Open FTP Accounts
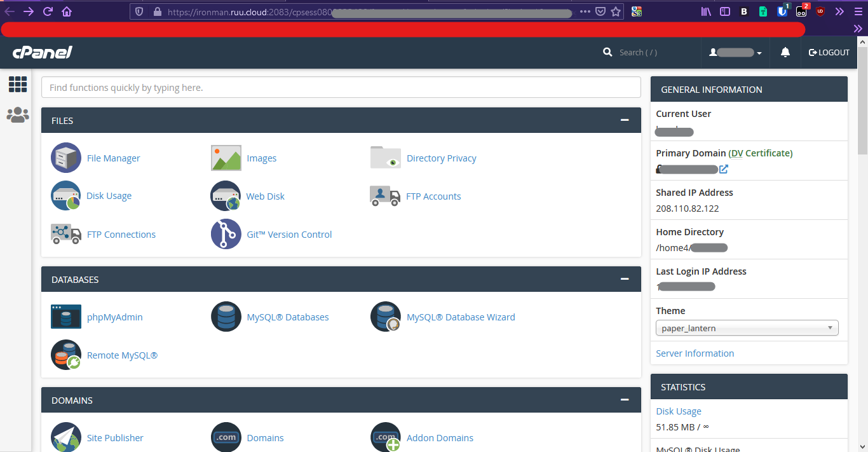This screenshot has height=452, width=868. pyautogui.click(x=433, y=196)
